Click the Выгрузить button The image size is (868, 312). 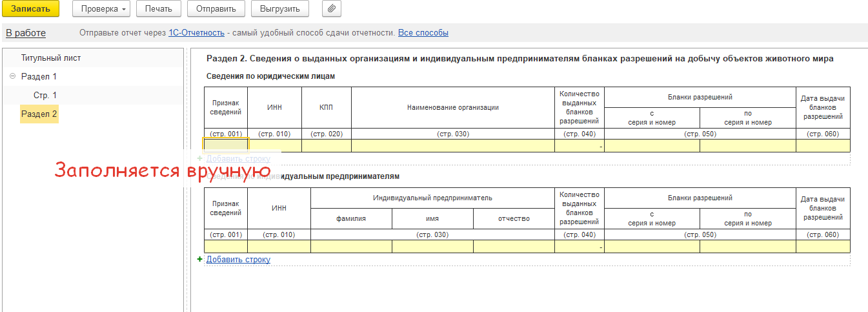(x=279, y=9)
